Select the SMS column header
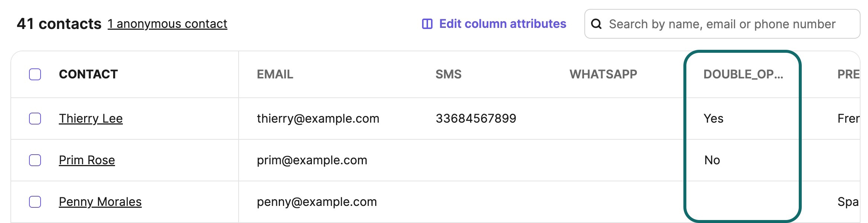The width and height of the screenshot is (868, 223). (x=448, y=74)
